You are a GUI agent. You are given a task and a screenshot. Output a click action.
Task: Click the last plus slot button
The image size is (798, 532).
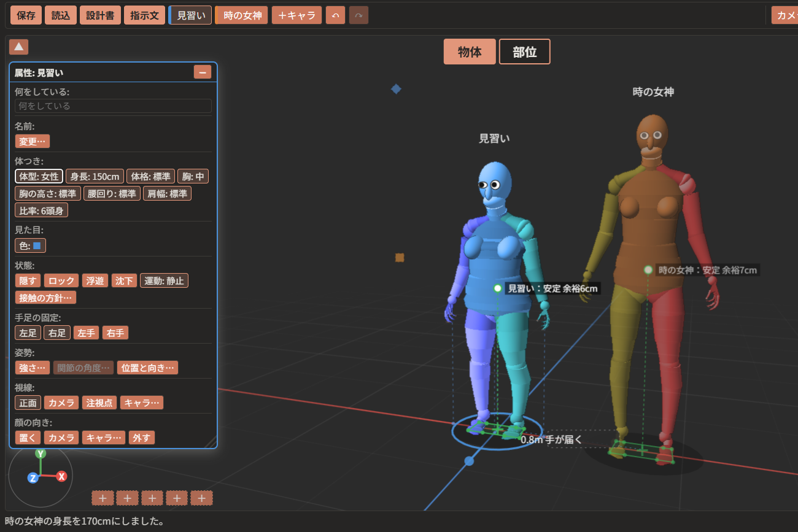201,498
